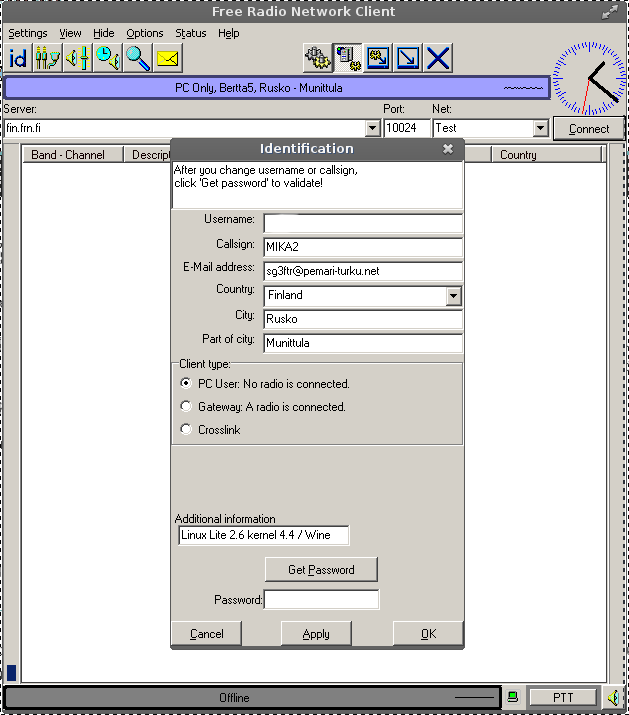Click Apply in Identification dialog
The width and height of the screenshot is (629, 715).
316,634
